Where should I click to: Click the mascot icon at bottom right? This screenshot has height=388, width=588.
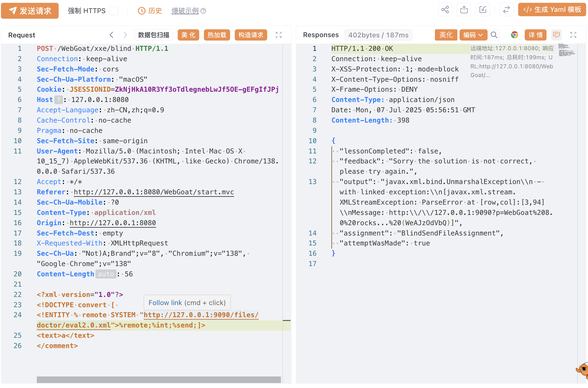[x=582, y=371]
